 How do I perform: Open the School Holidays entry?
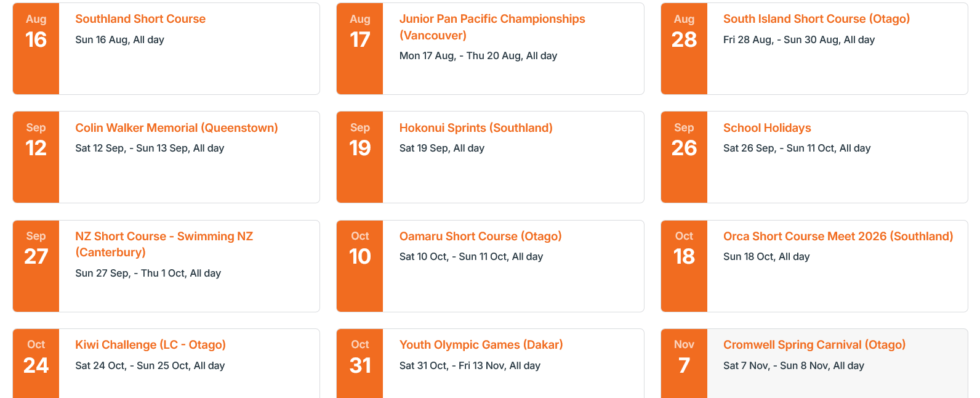coord(767,128)
